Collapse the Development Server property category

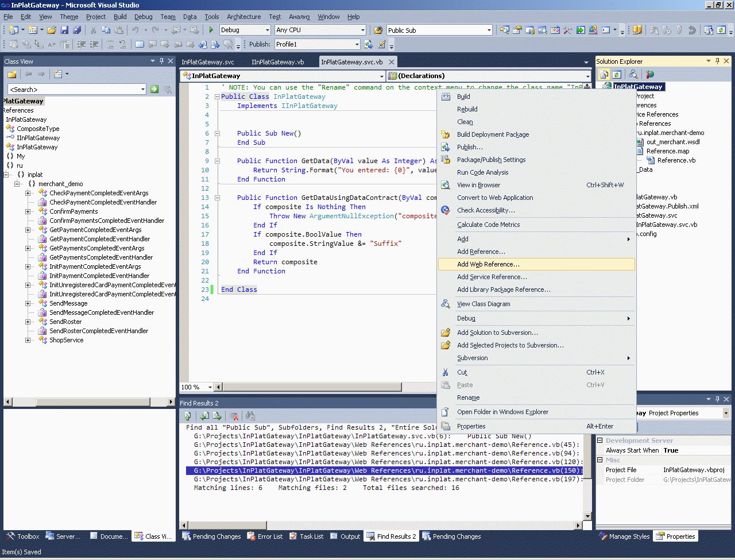[600, 441]
